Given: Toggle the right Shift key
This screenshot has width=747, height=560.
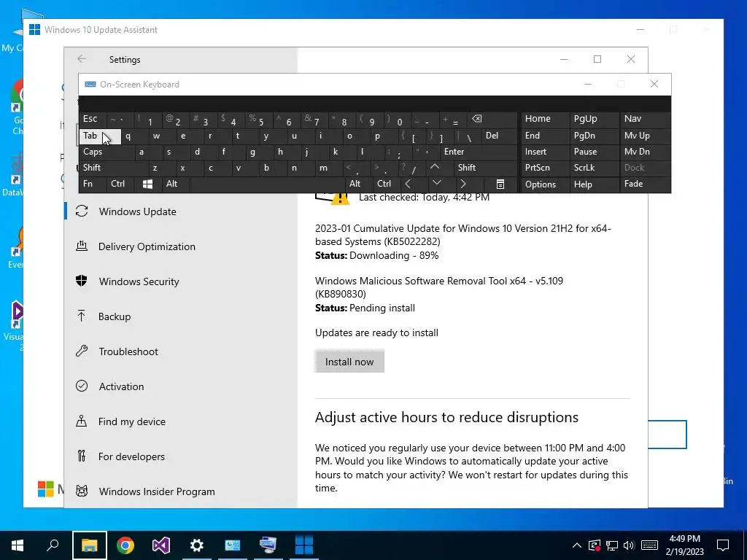Looking at the screenshot, I should tap(485, 168).
